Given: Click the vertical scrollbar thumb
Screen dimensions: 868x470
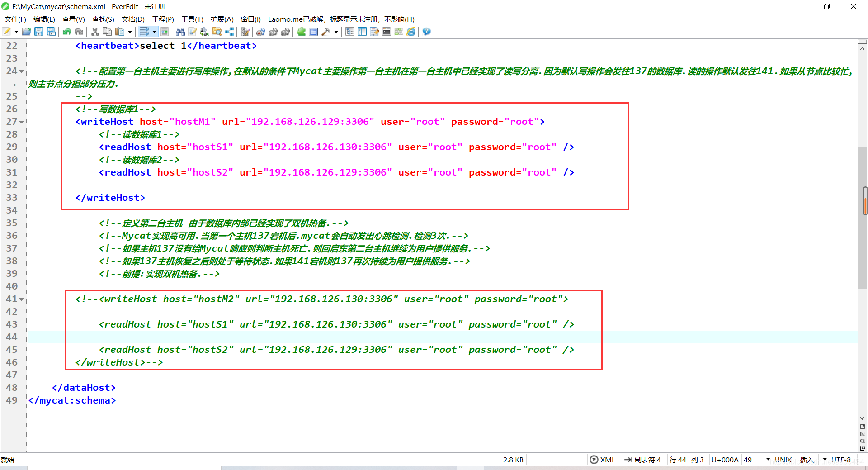Looking at the screenshot, I should pyautogui.click(x=863, y=217).
